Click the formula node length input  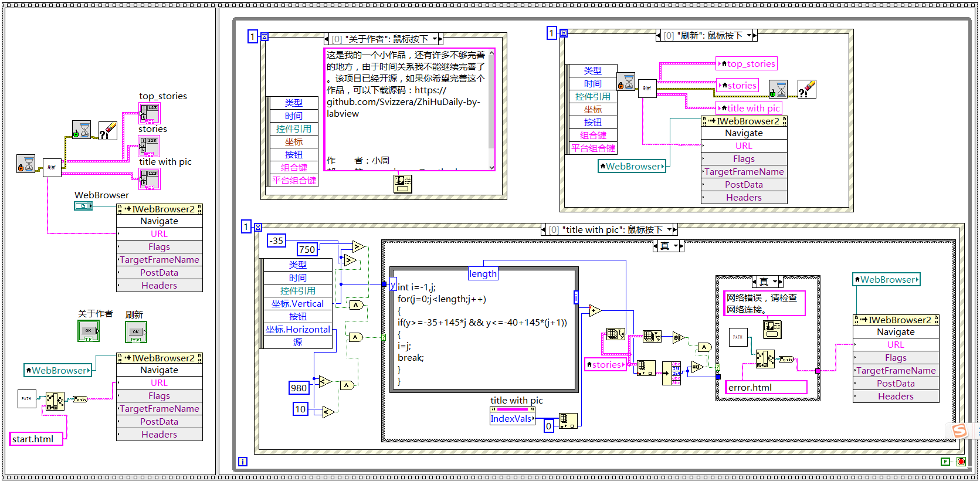coord(483,273)
